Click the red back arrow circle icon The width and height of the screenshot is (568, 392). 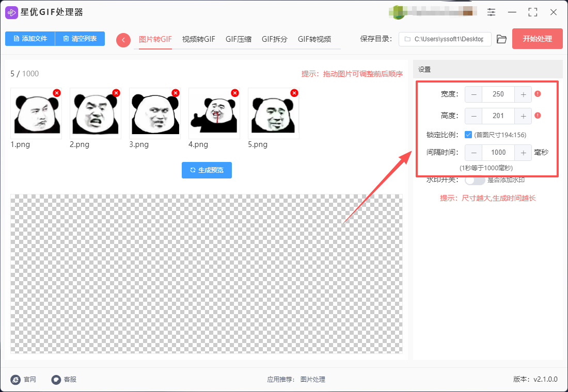(x=123, y=40)
